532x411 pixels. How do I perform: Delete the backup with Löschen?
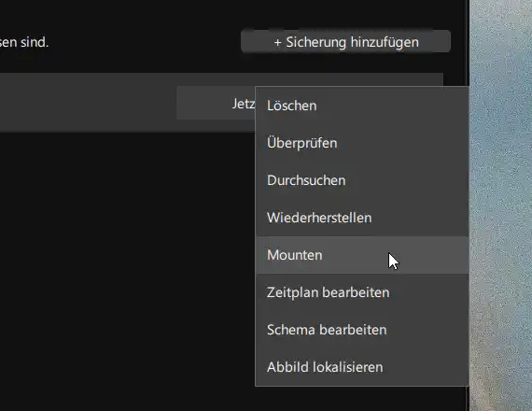(x=362, y=106)
